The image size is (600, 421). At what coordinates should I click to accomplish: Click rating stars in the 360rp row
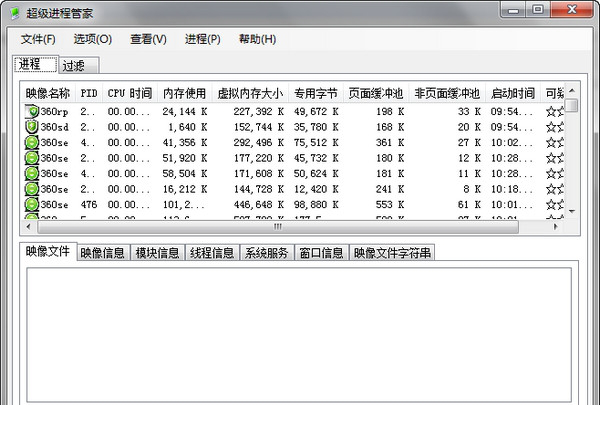click(x=555, y=111)
